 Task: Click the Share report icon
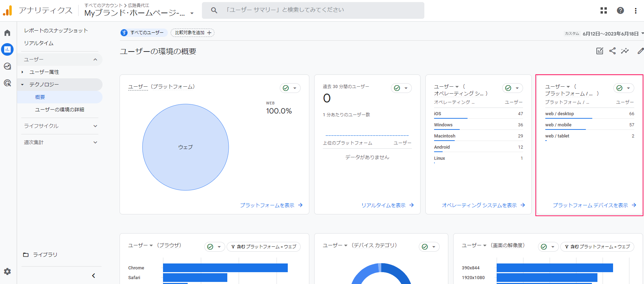[x=612, y=51]
